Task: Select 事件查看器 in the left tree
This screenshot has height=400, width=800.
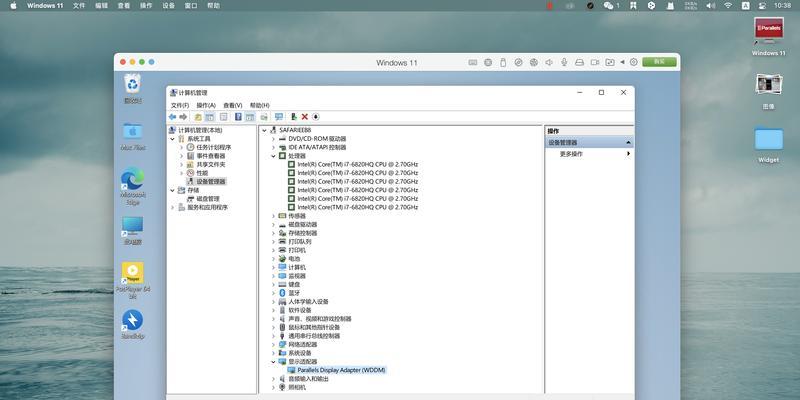Action: point(211,156)
